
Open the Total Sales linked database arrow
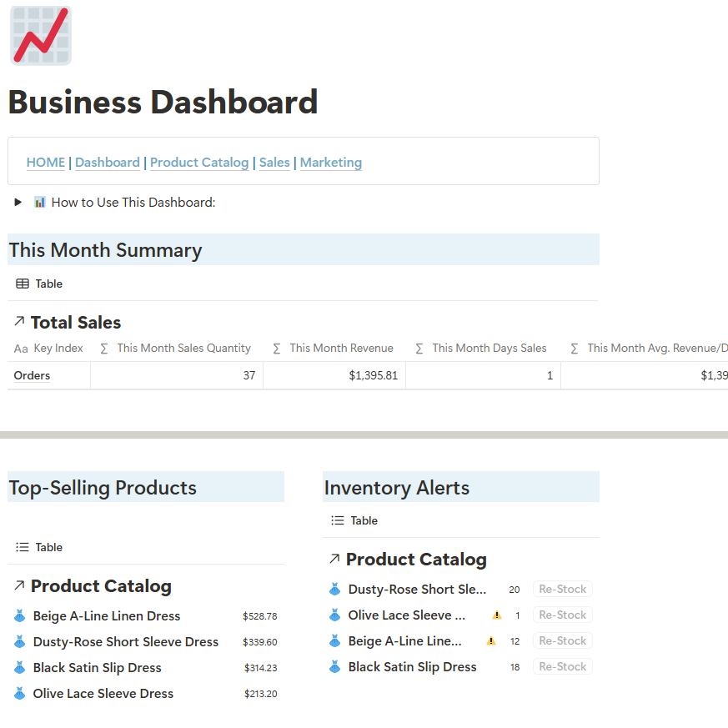(x=19, y=322)
